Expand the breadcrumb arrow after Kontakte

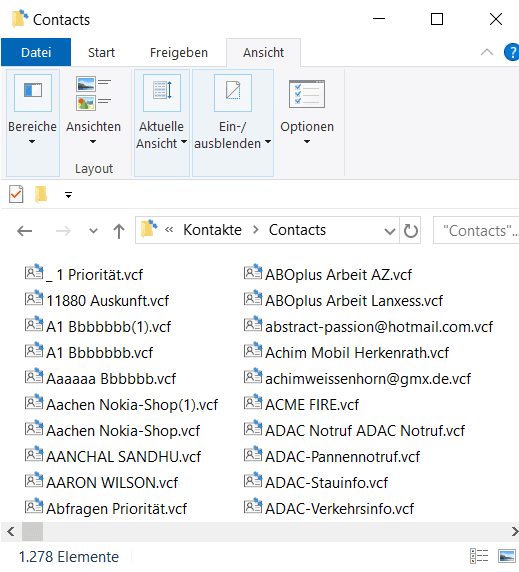pos(256,230)
